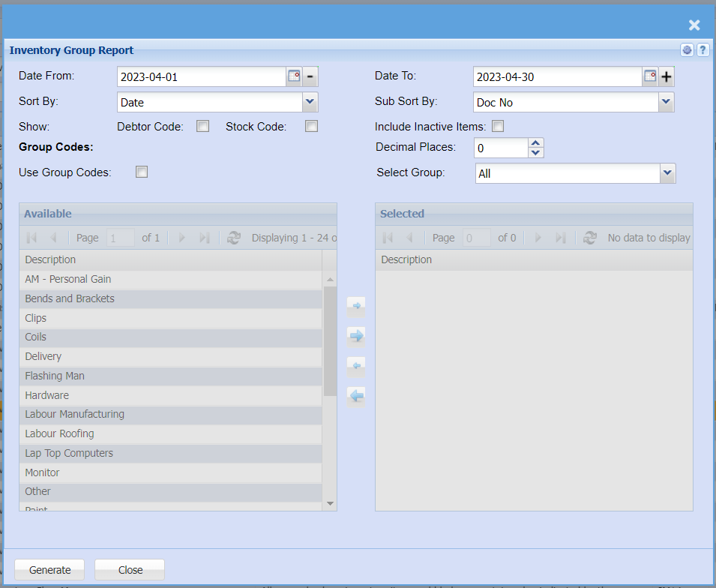Click the minus button beside Date From
Image resolution: width=716 pixels, height=588 pixels.
(x=310, y=76)
